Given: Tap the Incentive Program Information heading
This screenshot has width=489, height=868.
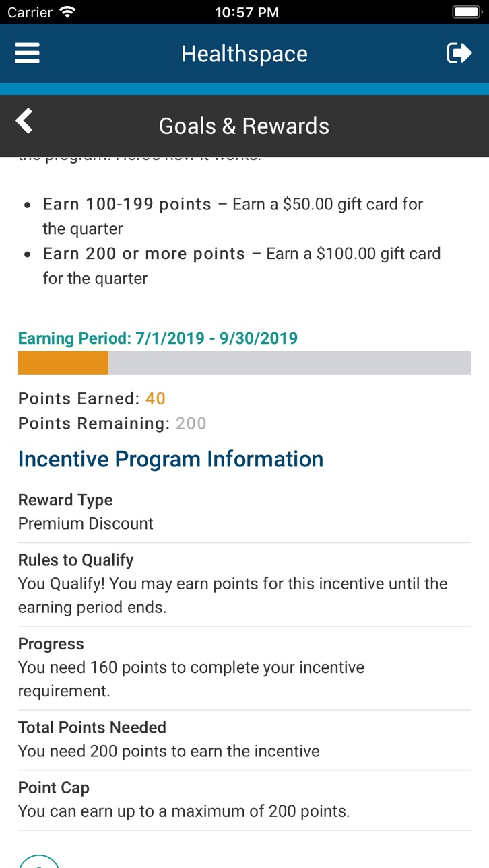Looking at the screenshot, I should pyautogui.click(x=170, y=459).
